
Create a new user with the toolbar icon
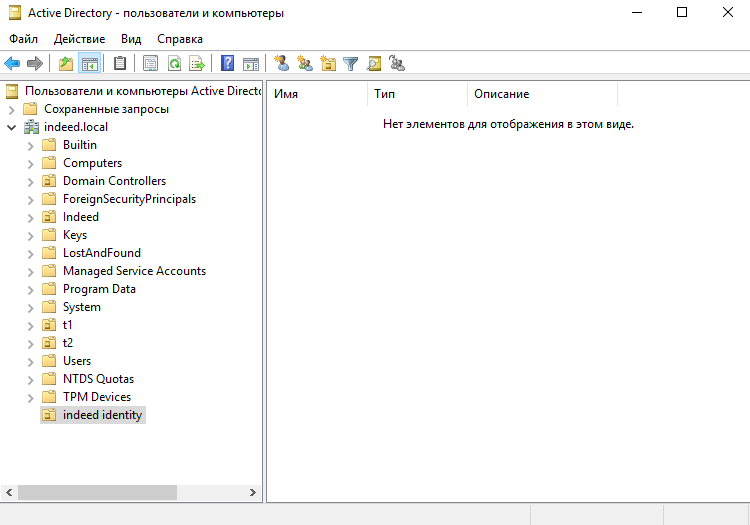281,64
